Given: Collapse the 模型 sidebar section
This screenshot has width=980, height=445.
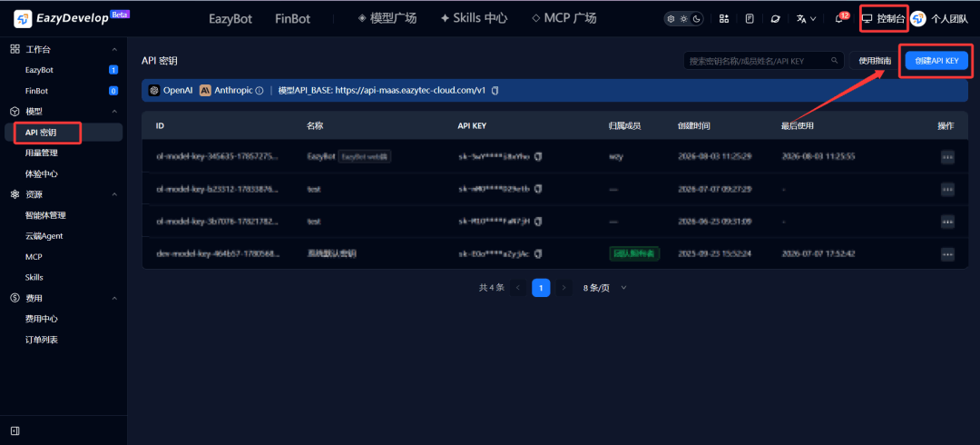Looking at the screenshot, I should click(x=114, y=112).
